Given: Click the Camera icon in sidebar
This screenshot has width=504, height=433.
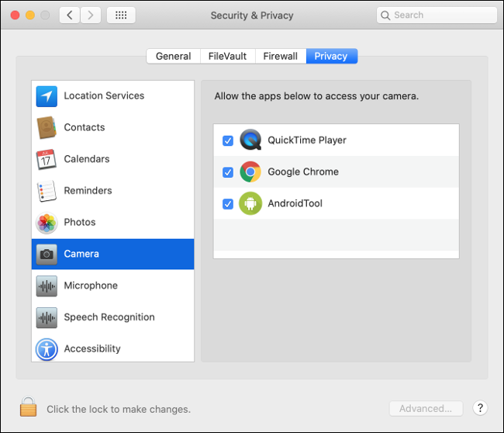Looking at the screenshot, I should (x=47, y=255).
